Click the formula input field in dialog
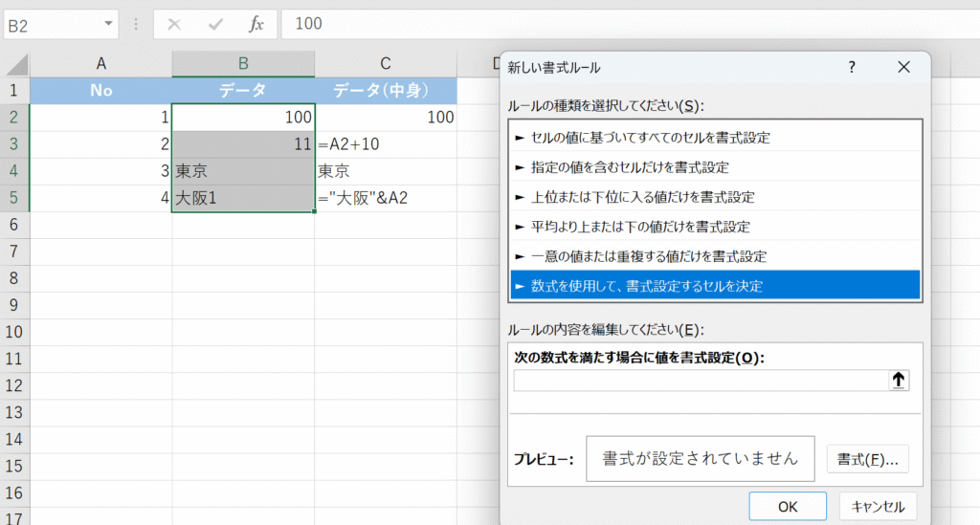This screenshot has width=980, height=525. pyautogui.click(x=700, y=381)
